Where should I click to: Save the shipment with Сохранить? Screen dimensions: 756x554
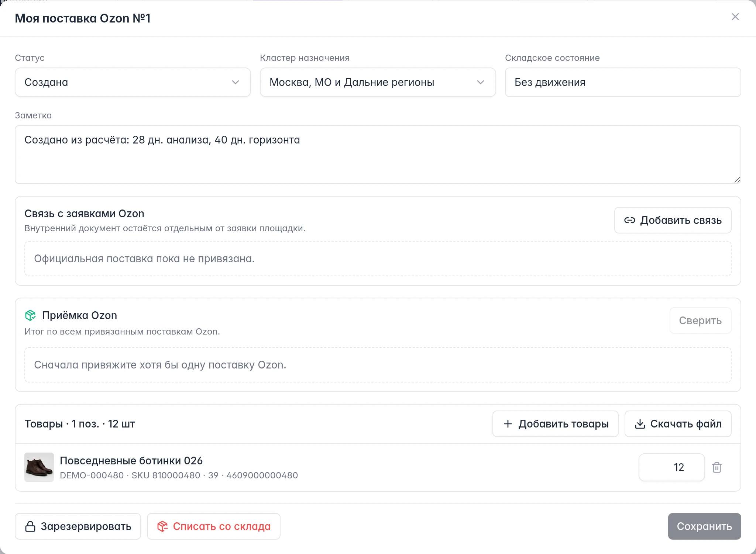pos(704,526)
